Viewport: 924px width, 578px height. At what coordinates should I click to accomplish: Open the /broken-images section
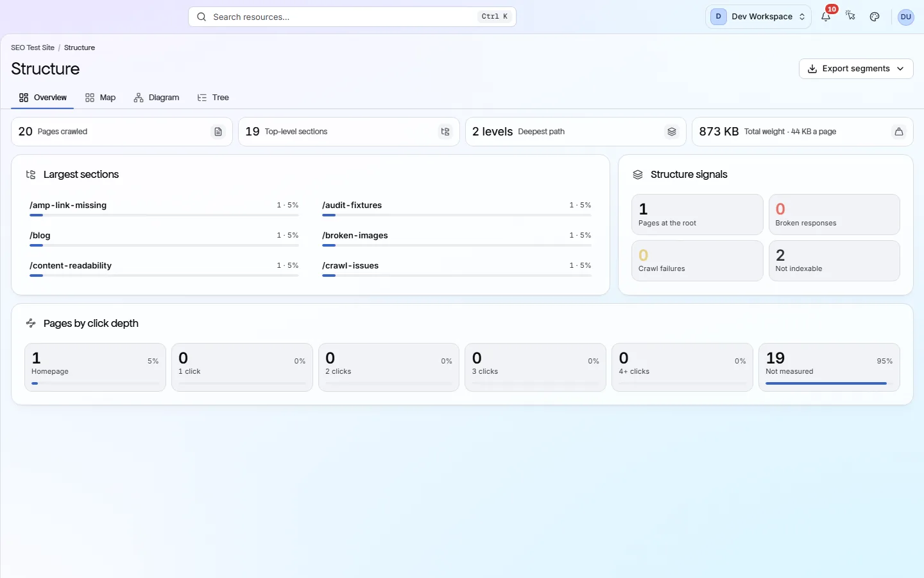coord(457,238)
